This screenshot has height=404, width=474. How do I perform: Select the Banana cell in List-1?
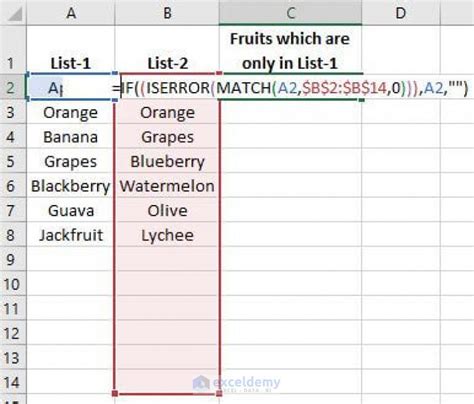pos(71,137)
